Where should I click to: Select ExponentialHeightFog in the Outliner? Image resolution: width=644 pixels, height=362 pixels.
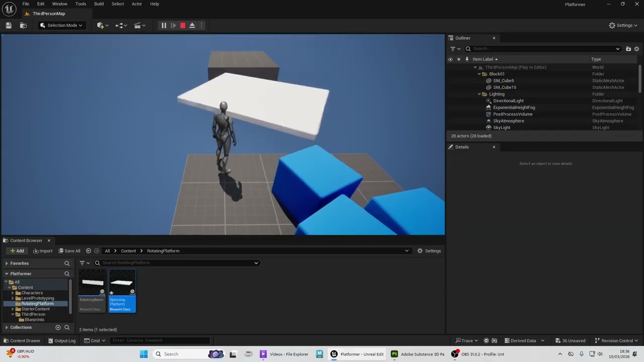[x=514, y=108]
